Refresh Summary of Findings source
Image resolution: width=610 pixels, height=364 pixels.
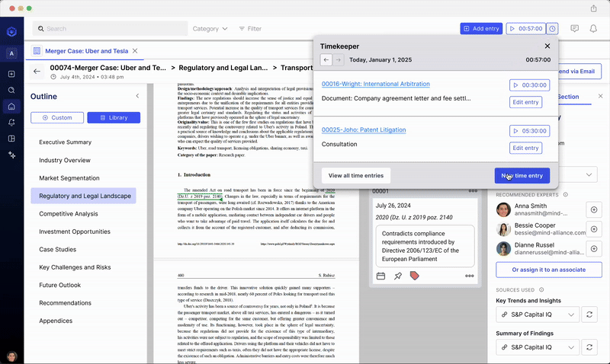coord(589,347)
